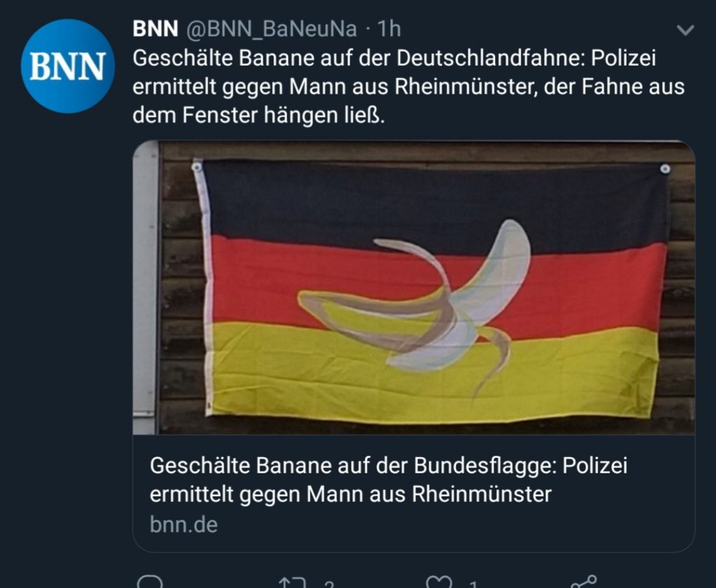Screen dimensions: 716x588
Task: Visit the bnn.de link
Action: tap(184, 524)
